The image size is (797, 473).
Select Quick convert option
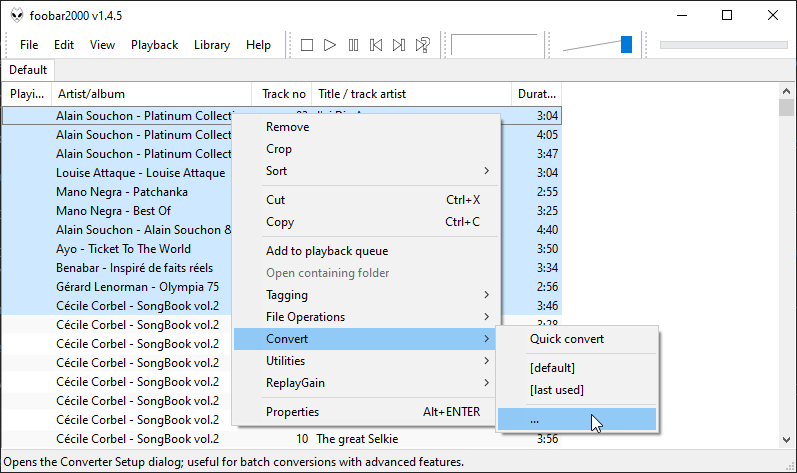click(567, 339)
